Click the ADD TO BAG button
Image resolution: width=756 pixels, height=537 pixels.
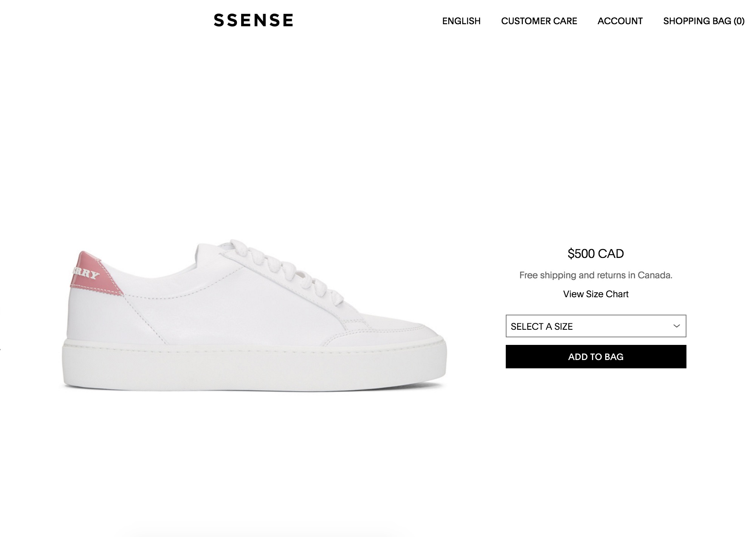coord(596,357)
